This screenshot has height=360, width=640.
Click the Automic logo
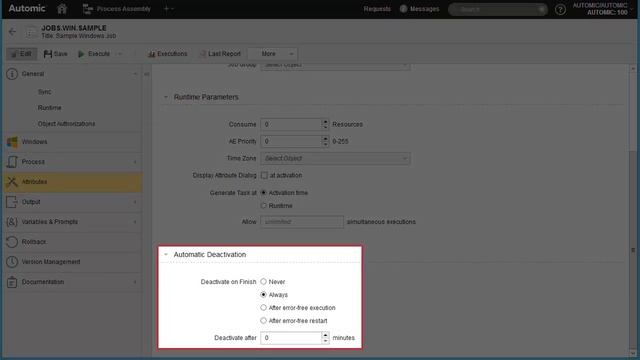tap(27, 8)
